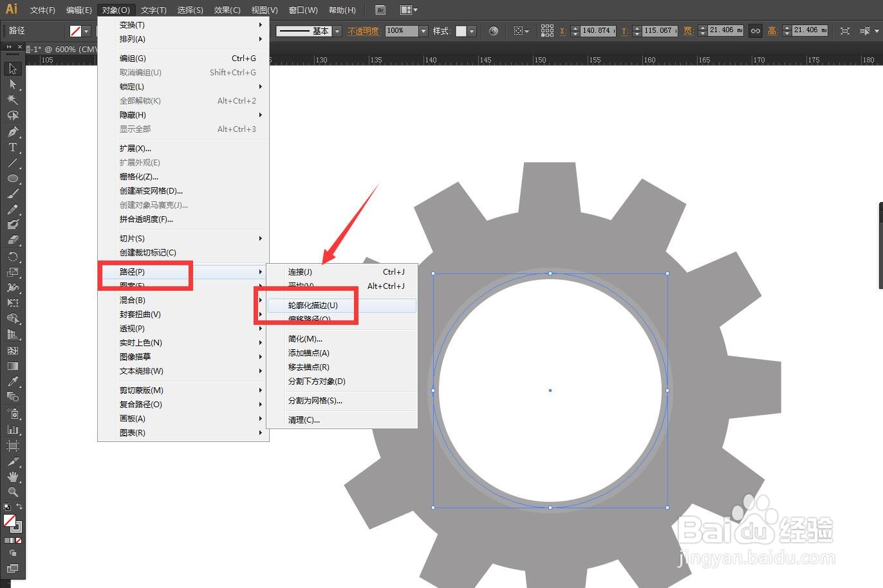Open the 编辑(E) menu
The image size is (883, 588).
79,10
